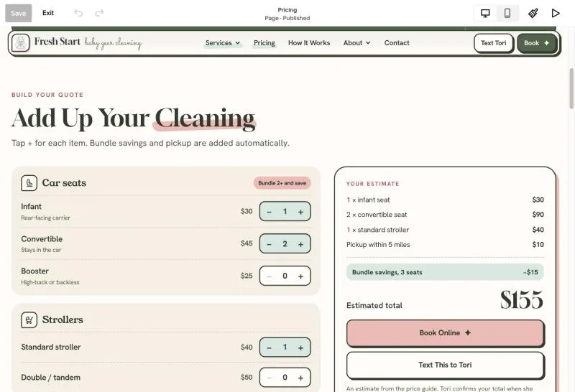The image size is (575, 392).
Task: Click the High-back or backless description
Action: [x=50, y=282]
